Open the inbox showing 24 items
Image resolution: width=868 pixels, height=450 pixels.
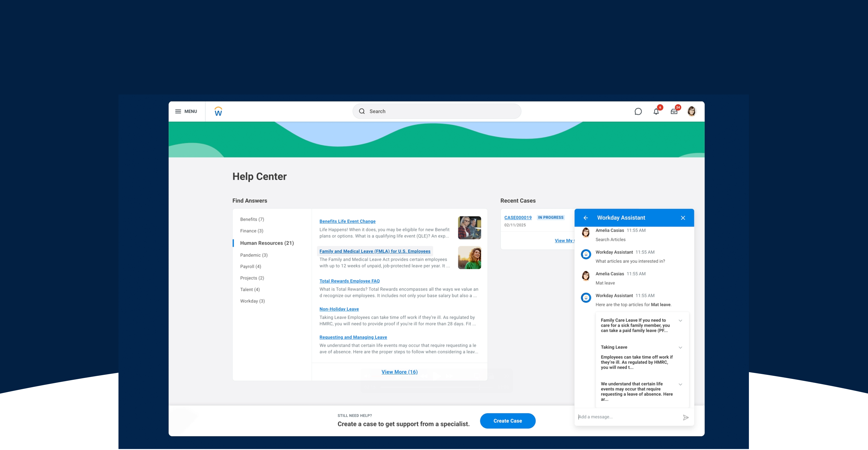click(674, 111)
